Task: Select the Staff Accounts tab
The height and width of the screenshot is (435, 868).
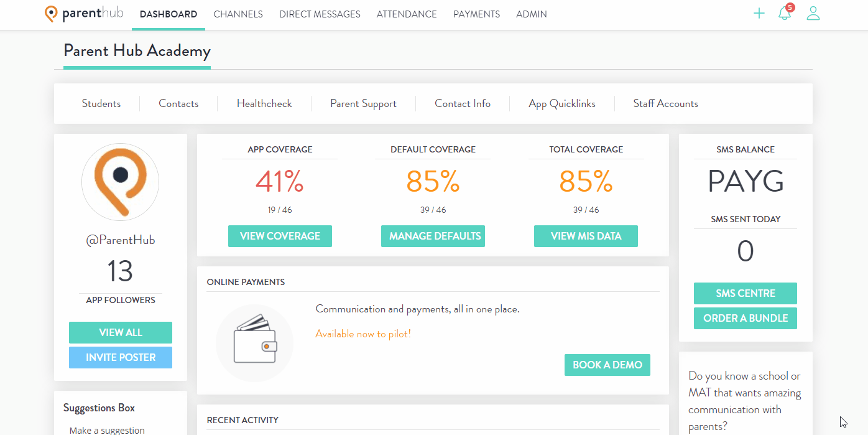Action: point(665,104)
